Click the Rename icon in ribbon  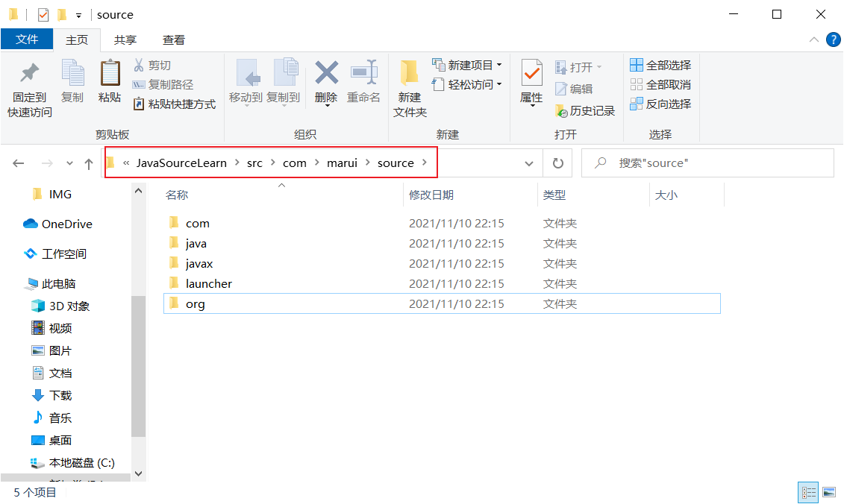363,74
